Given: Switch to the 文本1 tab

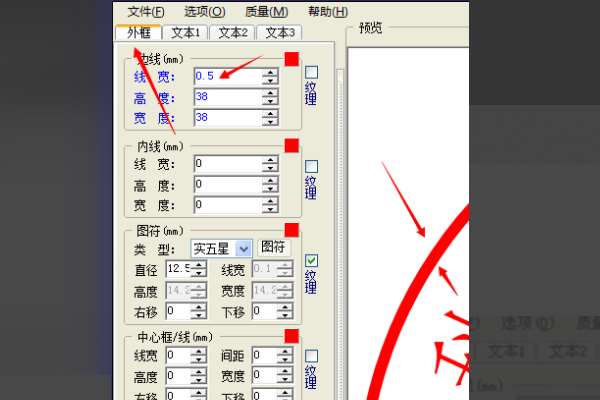Looking at the screenshot, I should tap(185, 33).
